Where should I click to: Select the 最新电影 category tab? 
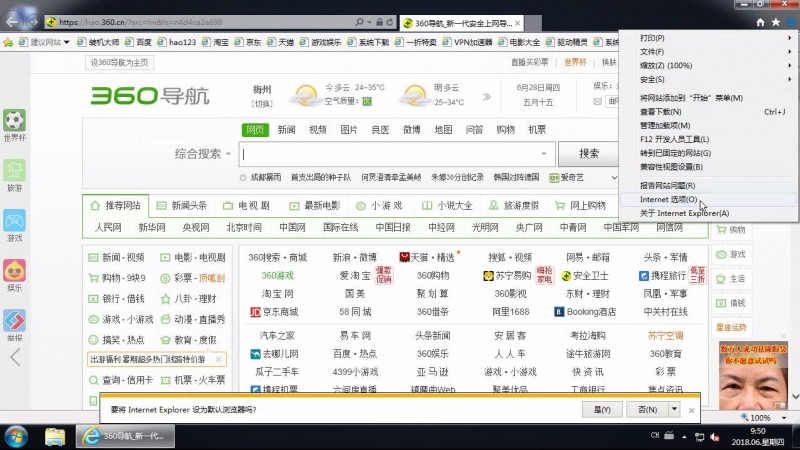[x=315, y=206]
